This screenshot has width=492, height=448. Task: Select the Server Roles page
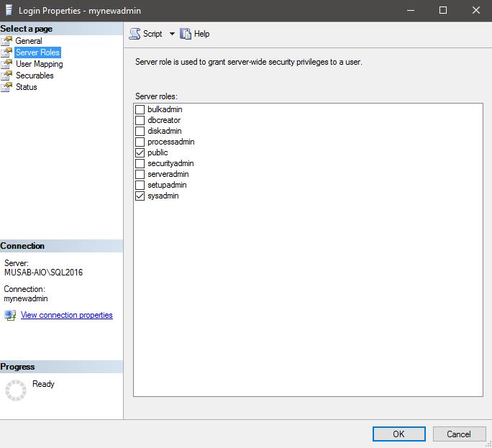point(37,52)
